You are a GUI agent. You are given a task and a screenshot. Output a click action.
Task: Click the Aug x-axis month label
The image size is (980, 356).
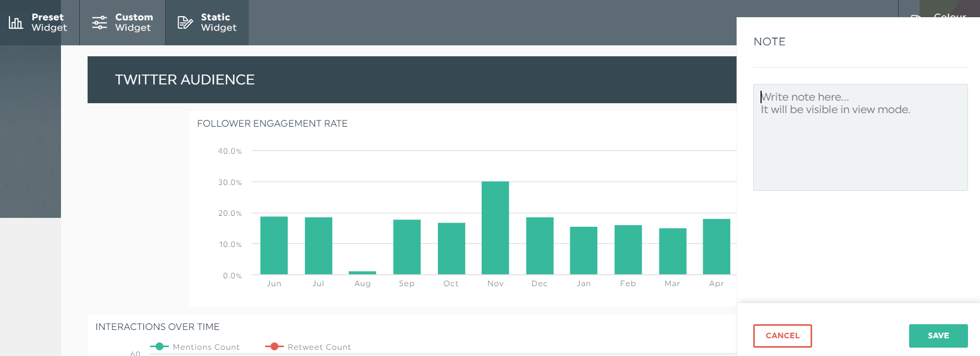click(362, 284)
